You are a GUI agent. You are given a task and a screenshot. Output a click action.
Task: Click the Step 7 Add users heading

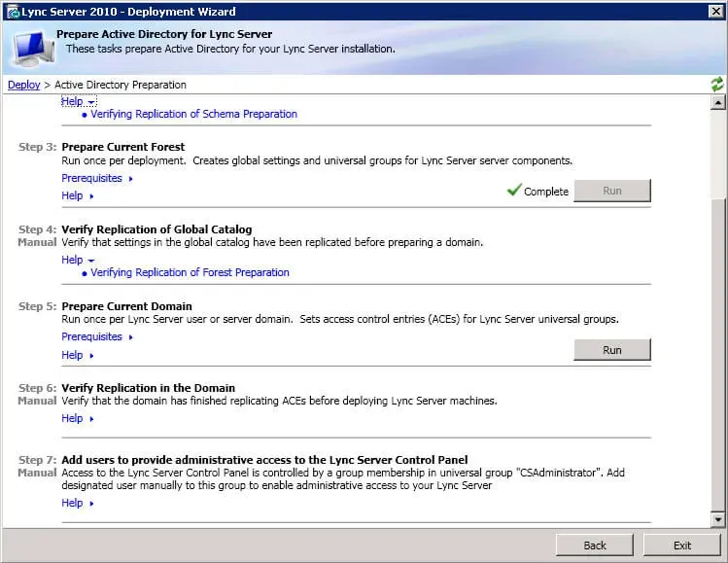click(x=264, y=460)
